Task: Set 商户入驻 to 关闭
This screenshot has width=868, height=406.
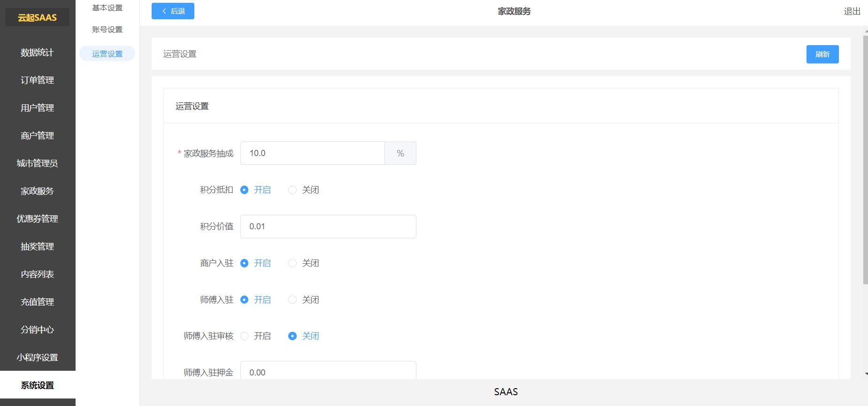Action: 304,263
